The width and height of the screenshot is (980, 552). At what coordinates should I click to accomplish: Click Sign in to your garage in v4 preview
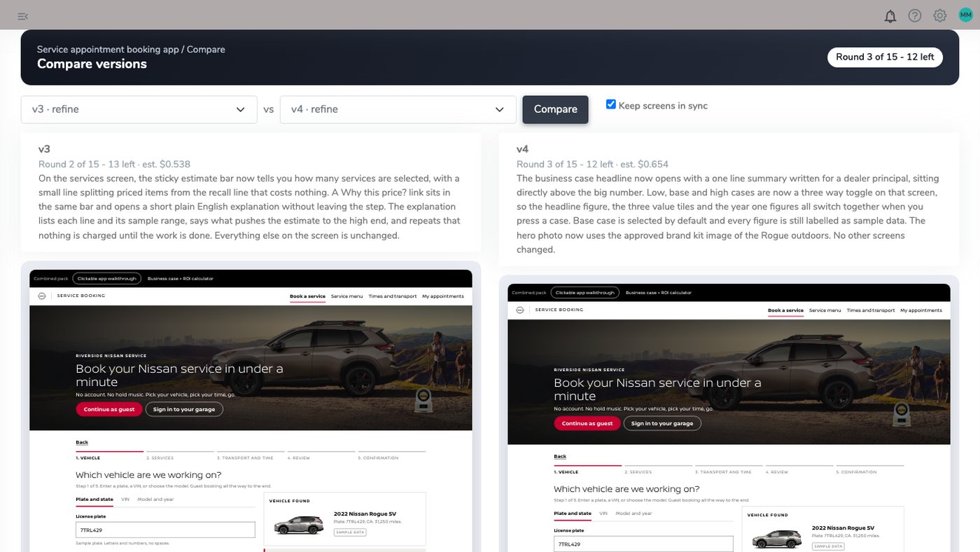coord(662,423)
